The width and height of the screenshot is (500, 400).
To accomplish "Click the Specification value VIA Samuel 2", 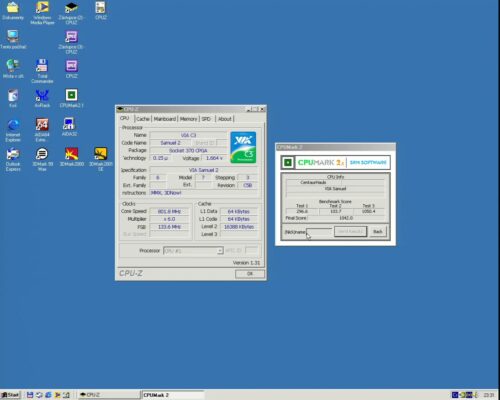I will 204,170.
